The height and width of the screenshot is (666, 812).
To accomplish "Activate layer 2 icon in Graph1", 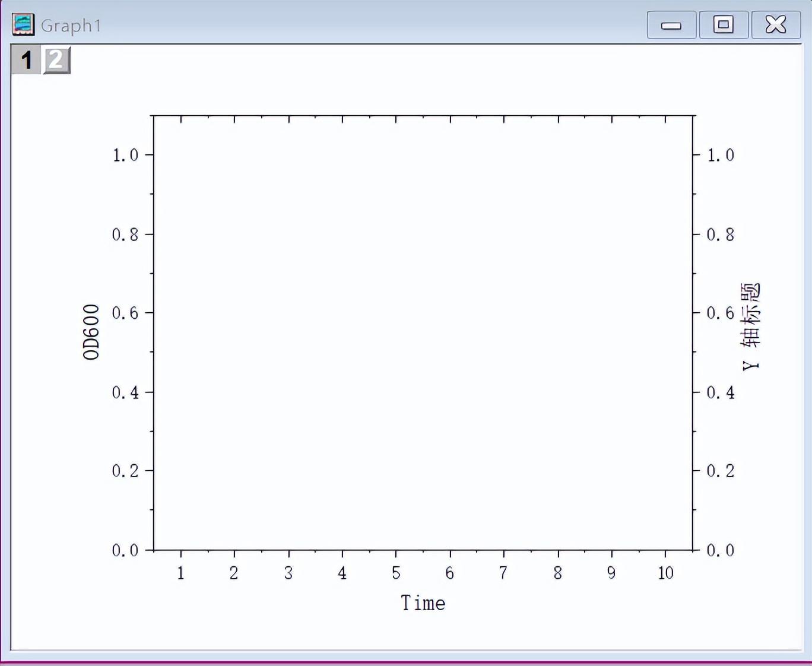I will [x=56, y=59].
